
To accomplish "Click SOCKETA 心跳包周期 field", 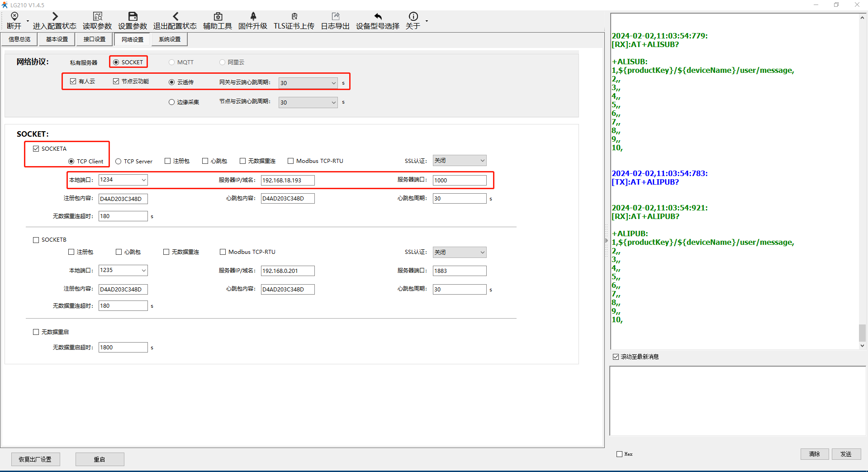I will point(460,198).
